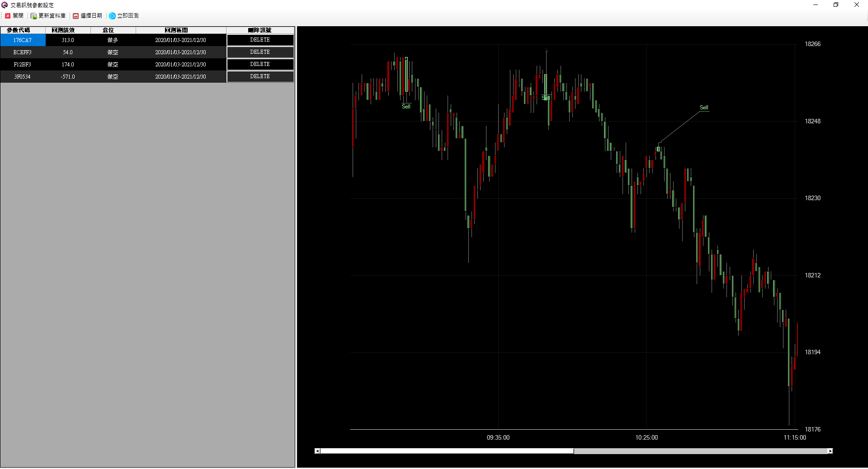Click the red 關閉 close icon in toolbar
868x469 pixels.
point(8,16)
